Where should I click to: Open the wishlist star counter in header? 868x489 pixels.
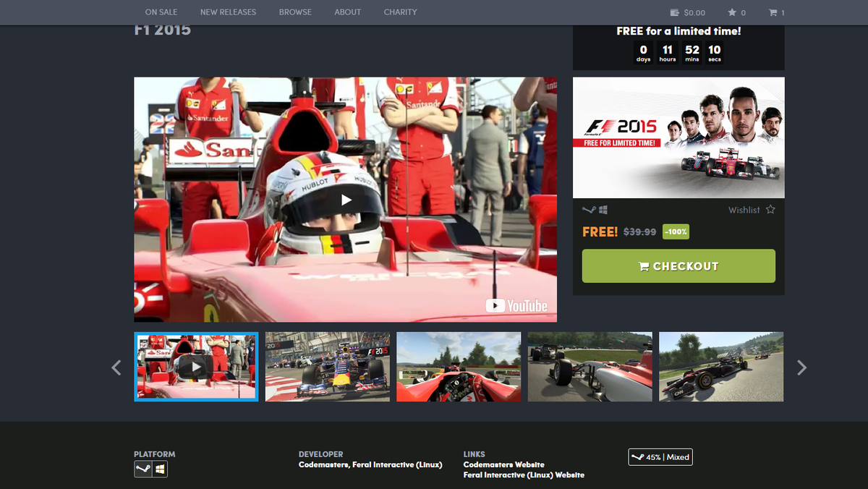click(736, 12)
